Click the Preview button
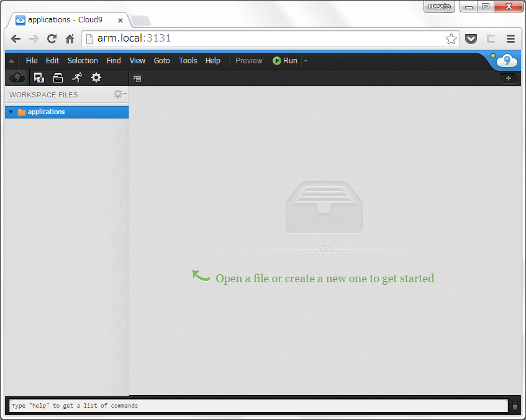Viewport: 526px width, 420px height. [248, 60]
